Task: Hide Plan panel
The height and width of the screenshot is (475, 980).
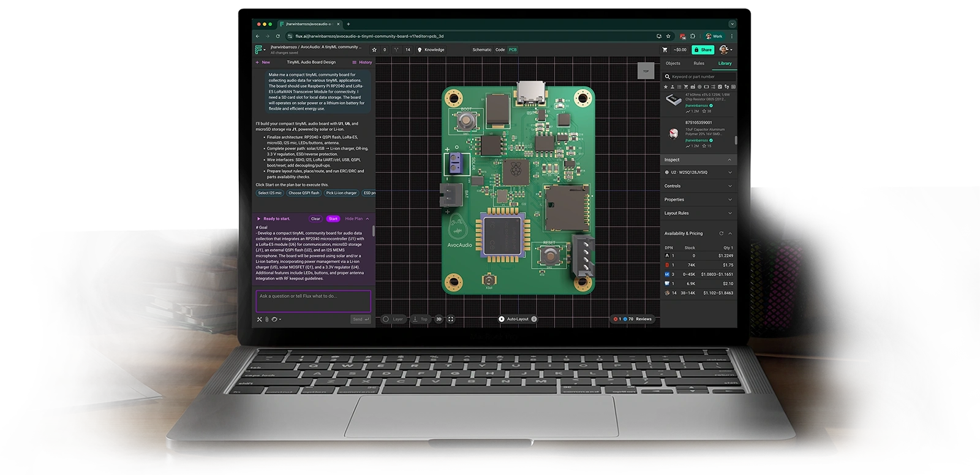Action: click(x=356, y=219)
